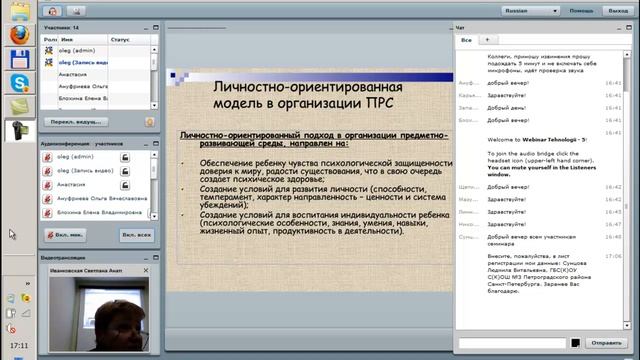
Task: Sort participants by Роль column header
Action: pyautogui.click(x=50, y=40)
